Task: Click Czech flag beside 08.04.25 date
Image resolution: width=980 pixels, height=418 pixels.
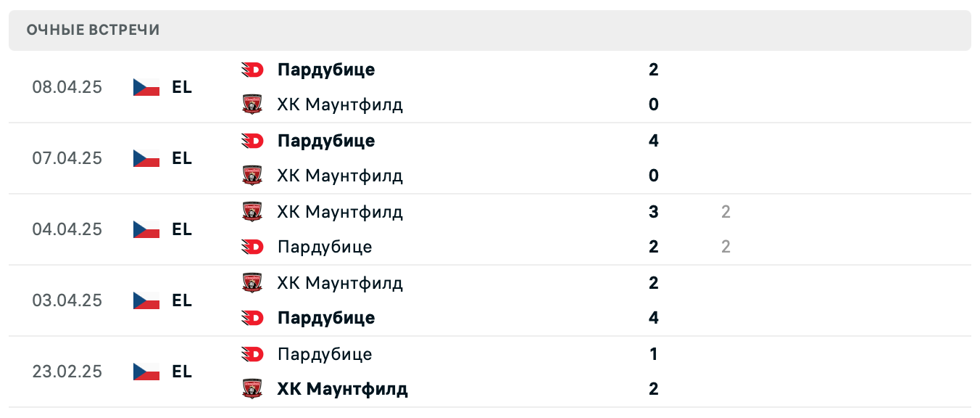Action: tap(146, 87)
